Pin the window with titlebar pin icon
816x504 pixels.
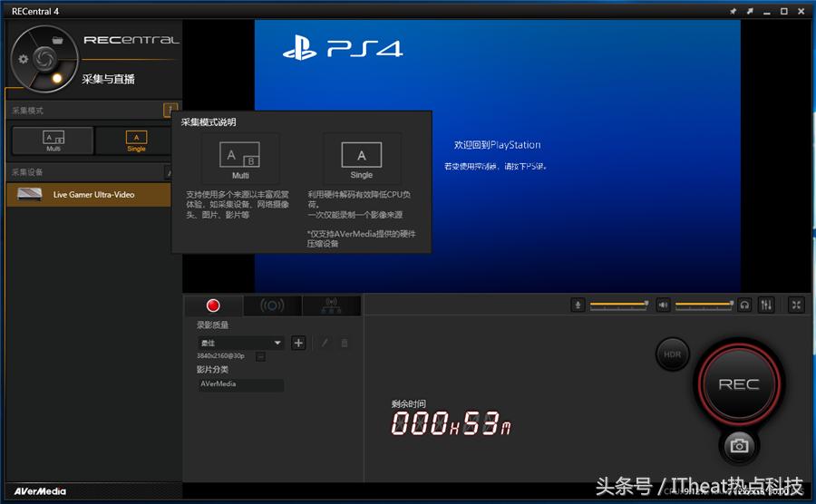(x=733, y=11)
